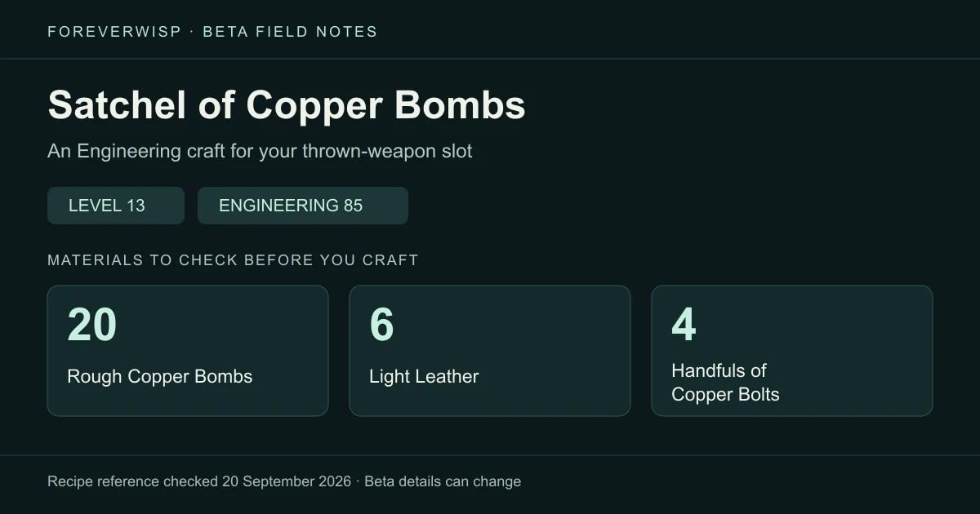Open the Handfuls of Copper Bolts card

(792, 351)
